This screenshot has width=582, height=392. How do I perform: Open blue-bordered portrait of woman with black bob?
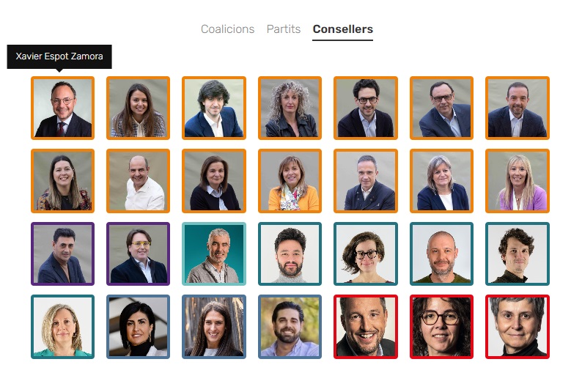[138, 327]
